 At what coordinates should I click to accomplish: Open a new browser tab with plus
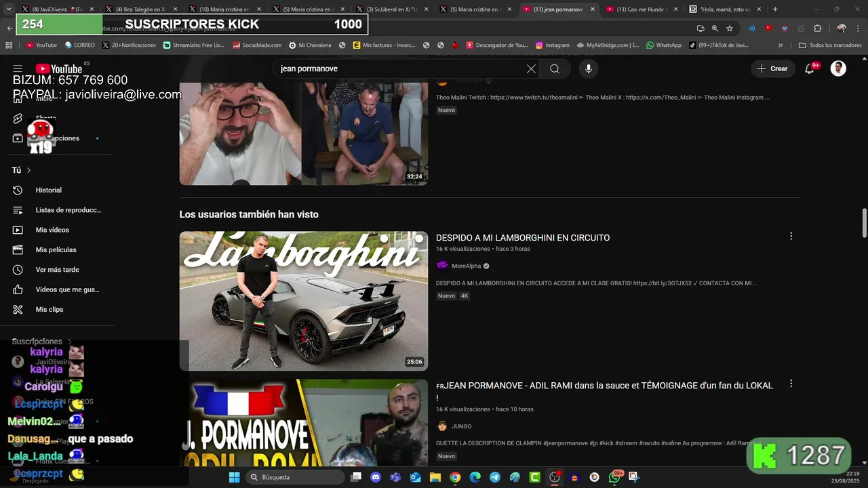coord(775,9)
